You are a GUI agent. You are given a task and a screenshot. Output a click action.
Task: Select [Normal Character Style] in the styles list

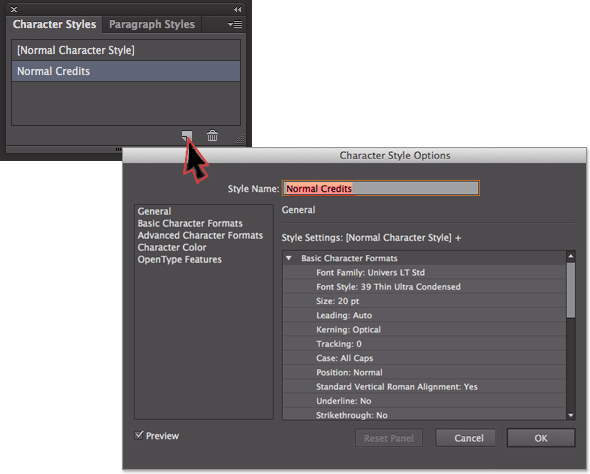pos(126,50)
